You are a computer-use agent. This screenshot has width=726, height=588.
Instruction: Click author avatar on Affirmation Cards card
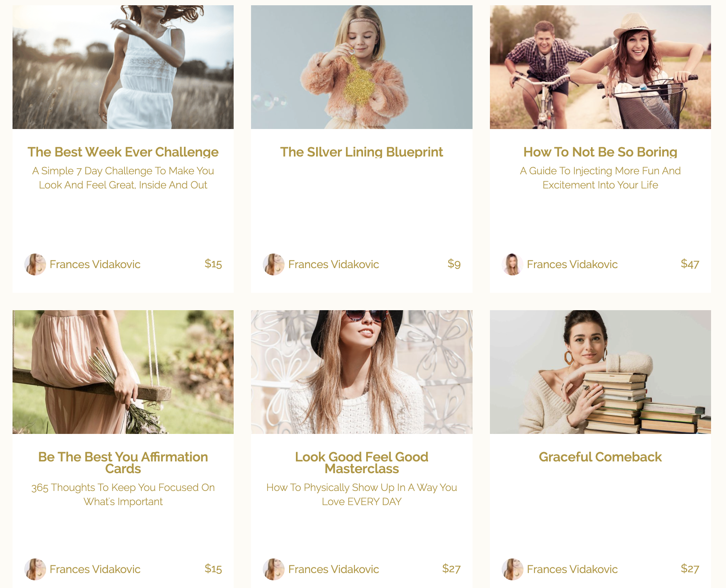(35, 569)
